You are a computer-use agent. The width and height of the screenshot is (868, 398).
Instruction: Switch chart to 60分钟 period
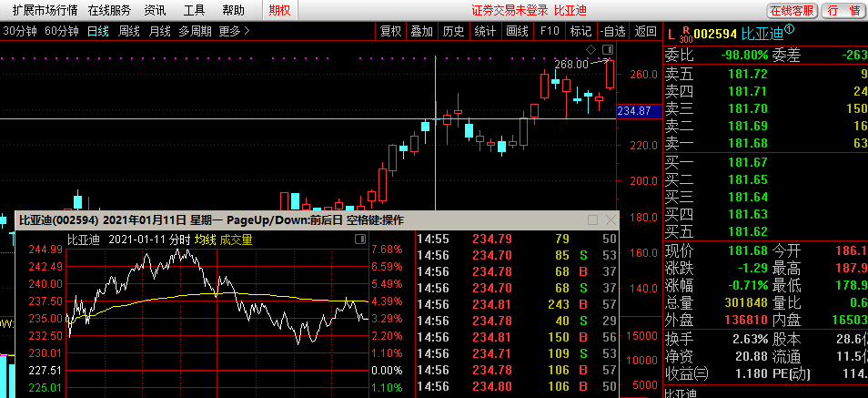click(x=62, y=31)
